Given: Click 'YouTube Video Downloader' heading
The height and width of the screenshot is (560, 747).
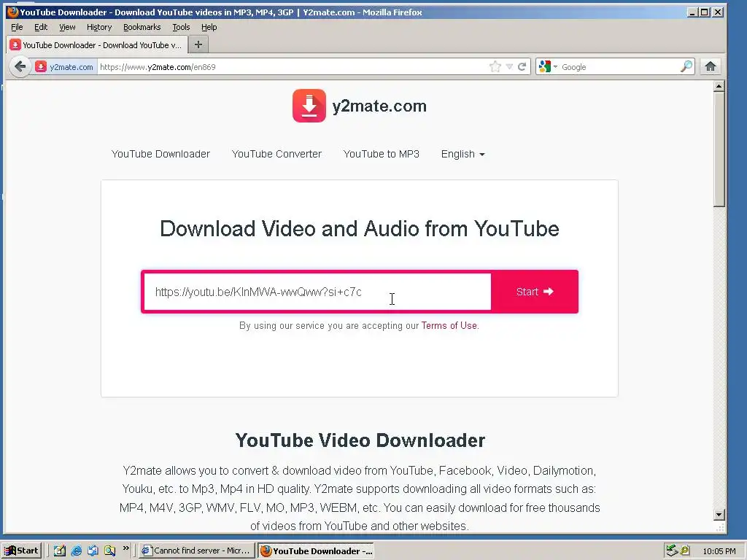Looking at the screenshot, I should [x=360, y=440].
